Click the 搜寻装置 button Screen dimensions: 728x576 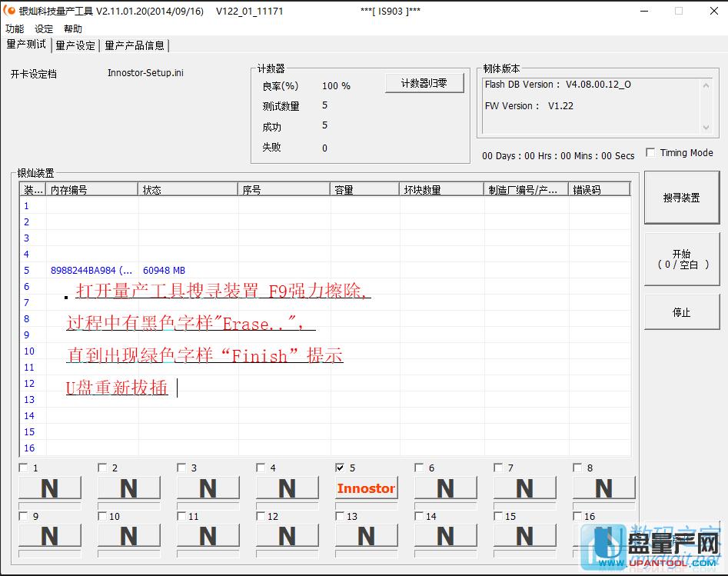pyautogui.click(x=681, y=198)
